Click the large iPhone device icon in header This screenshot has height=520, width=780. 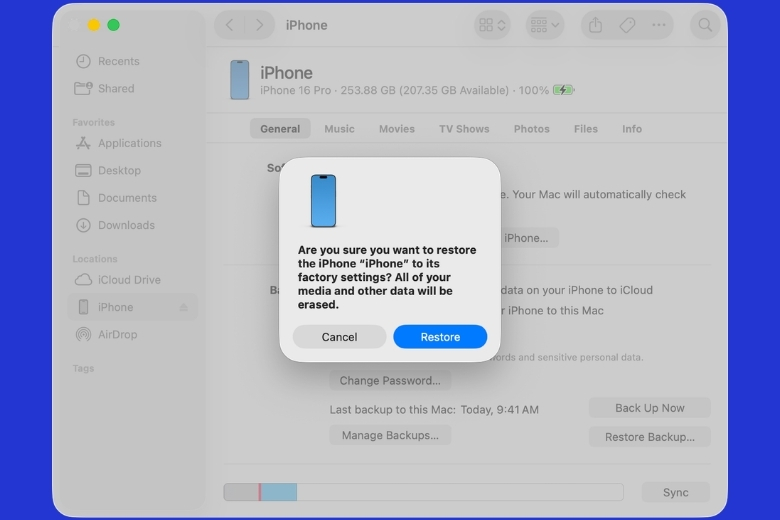[239, 80]
